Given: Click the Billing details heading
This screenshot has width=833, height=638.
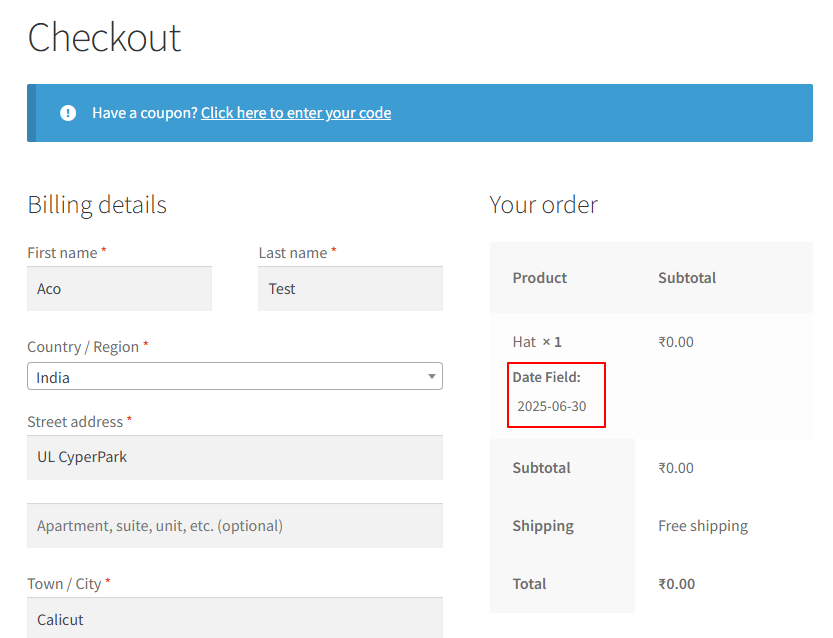Looking at the screenshot, I should [97, 205].
